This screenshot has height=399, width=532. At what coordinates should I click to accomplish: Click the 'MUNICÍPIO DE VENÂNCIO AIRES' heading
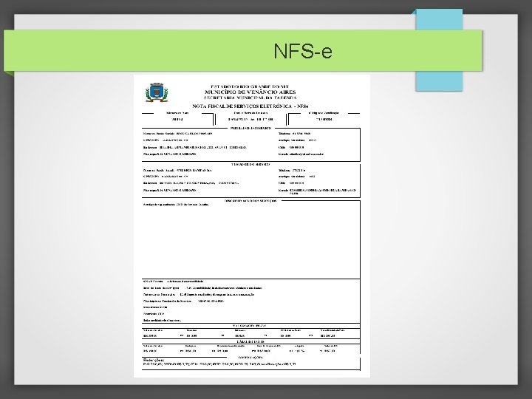pyautogui.click(x=250, y=92)
